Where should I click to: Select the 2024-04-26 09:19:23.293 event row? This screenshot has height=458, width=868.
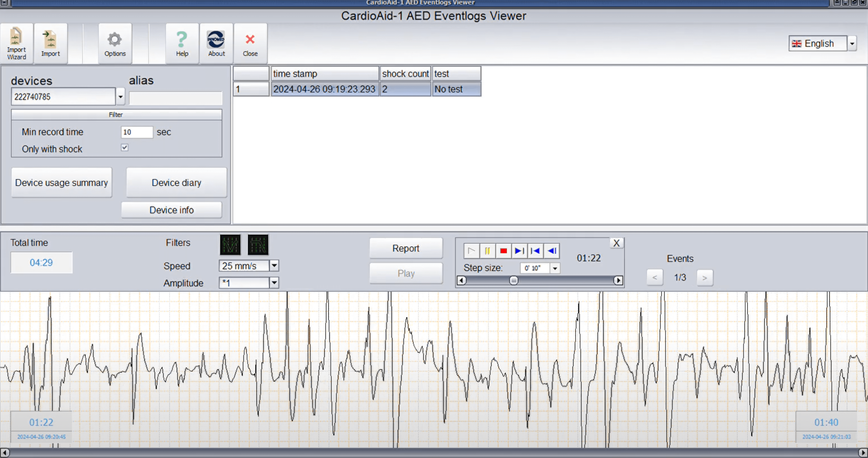point(324,89)
